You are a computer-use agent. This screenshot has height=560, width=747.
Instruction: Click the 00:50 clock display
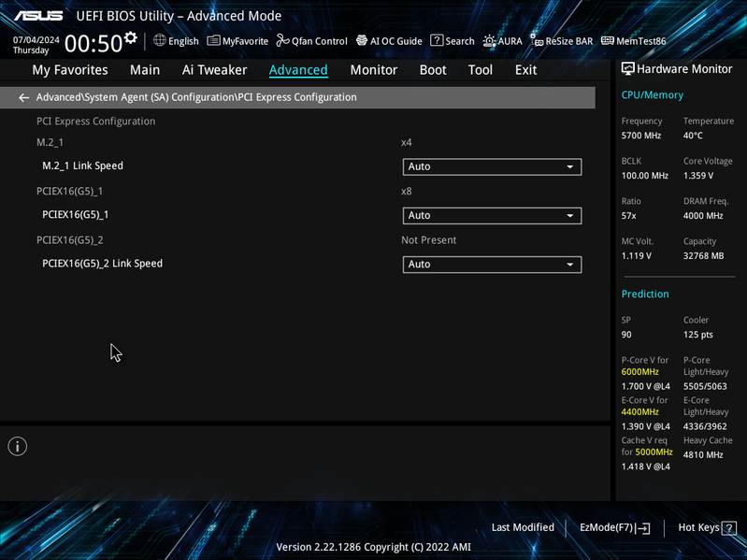[93, 43]
